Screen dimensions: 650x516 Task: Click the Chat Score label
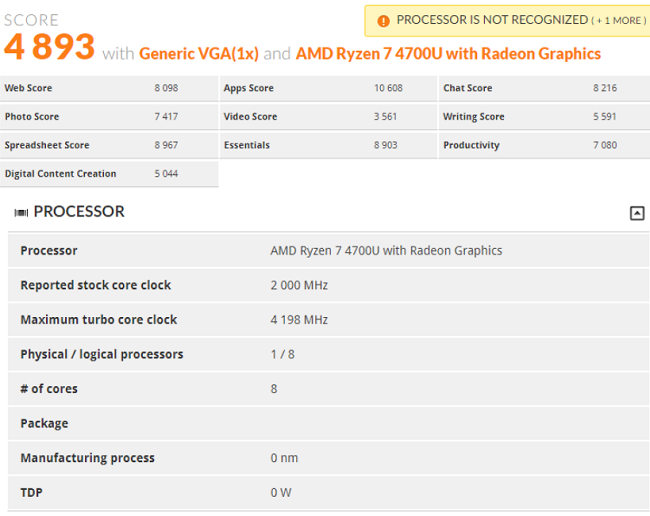[x=468, y=88]
